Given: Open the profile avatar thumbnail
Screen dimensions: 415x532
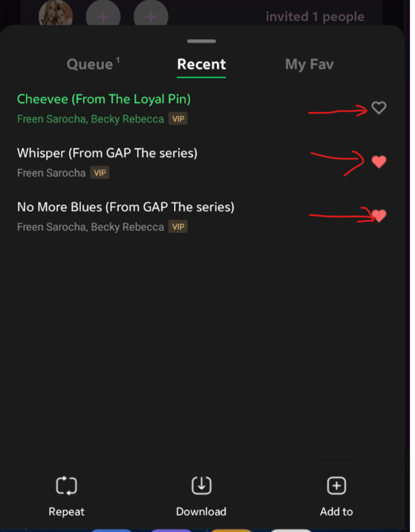Looking at the screenshot, I should point(55,14).
